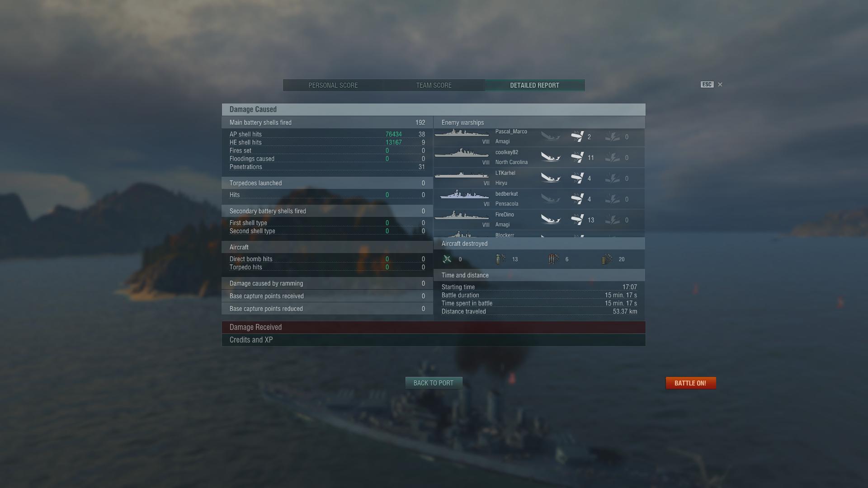Viewport: 868px width, 488px height.
Task: Click the shell hits icon for FireDino
Action: click(577, 220)
